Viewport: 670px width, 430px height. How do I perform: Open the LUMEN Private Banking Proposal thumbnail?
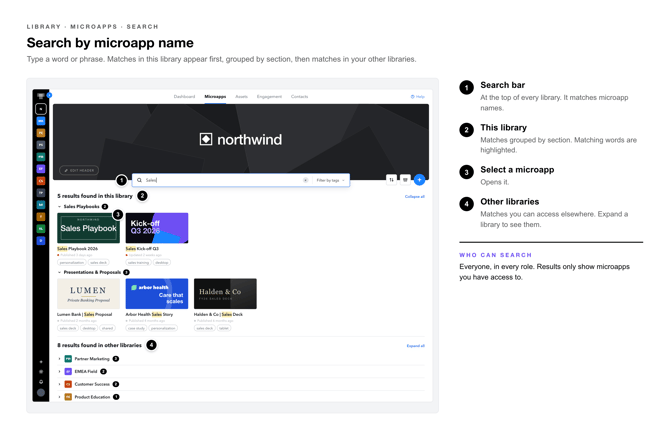click(x=88, y=294)
